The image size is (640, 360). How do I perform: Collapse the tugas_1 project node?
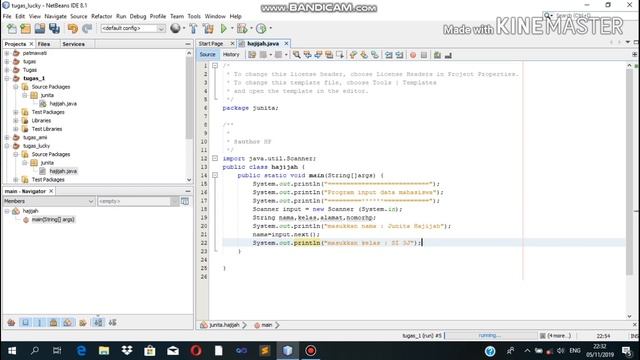[7, 78]
